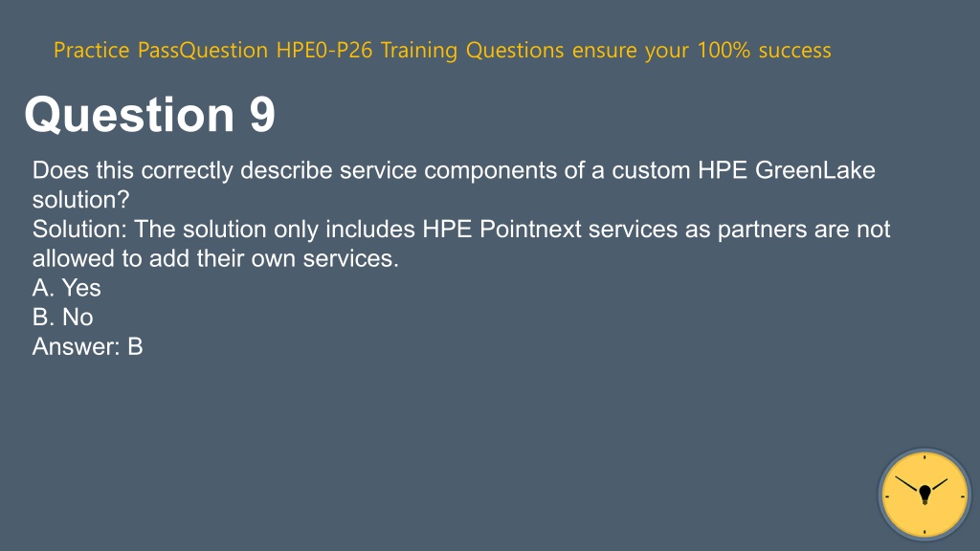Click HPE0-P26 exam code in banner
Viewport: 980px width, 551px height.
point(324,50)
